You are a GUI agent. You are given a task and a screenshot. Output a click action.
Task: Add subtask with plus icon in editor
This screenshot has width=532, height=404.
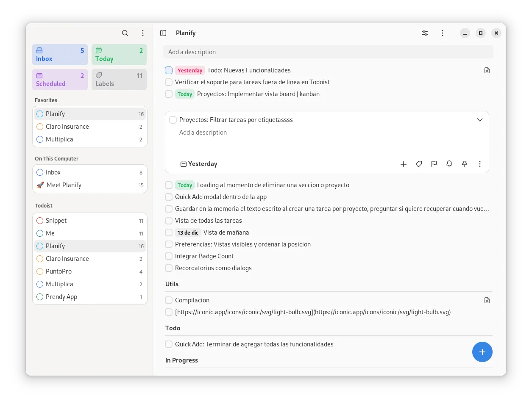(x=404, y=164)
